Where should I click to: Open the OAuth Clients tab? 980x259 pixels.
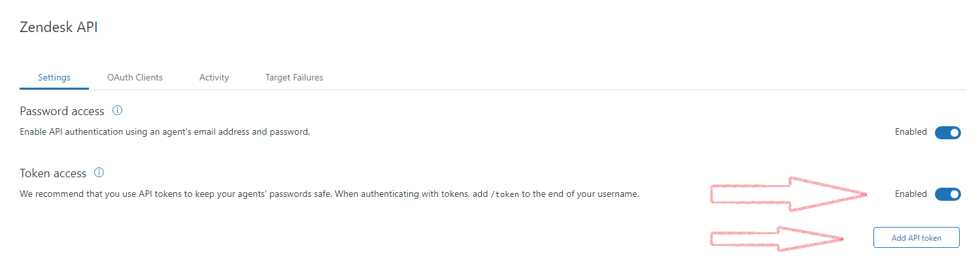point(135,77)
